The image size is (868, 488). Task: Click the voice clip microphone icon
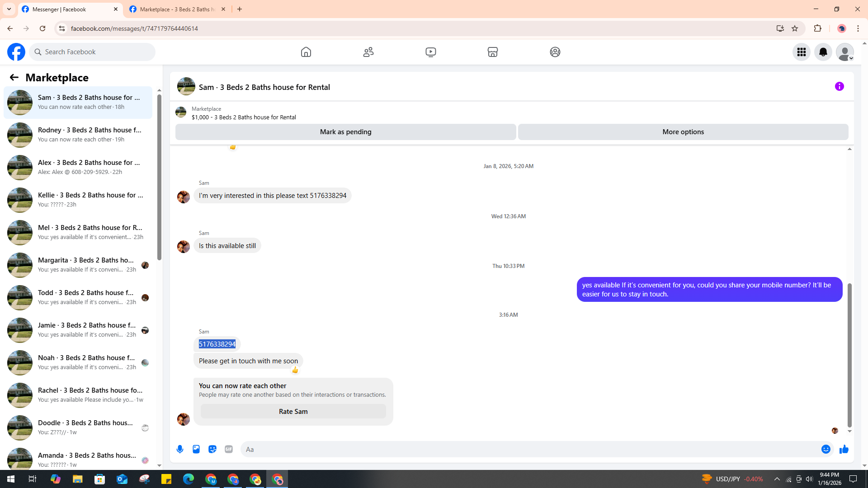click(x=180, y=449)
